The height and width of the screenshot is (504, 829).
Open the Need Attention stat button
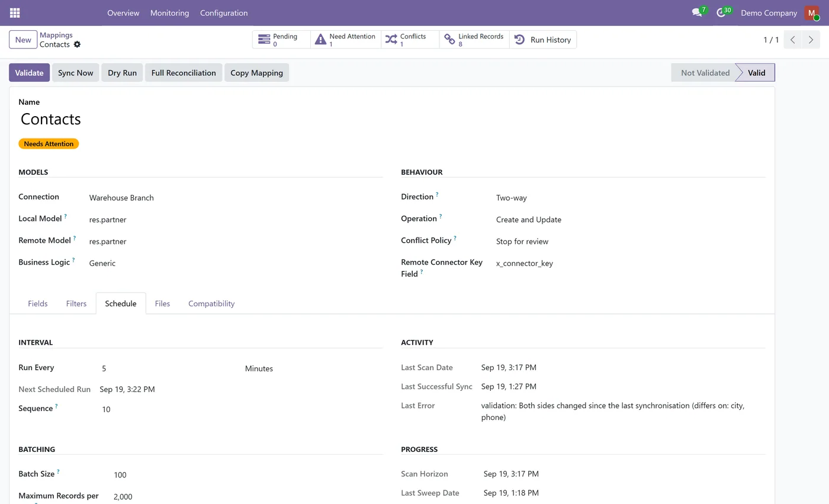[346, 40]
